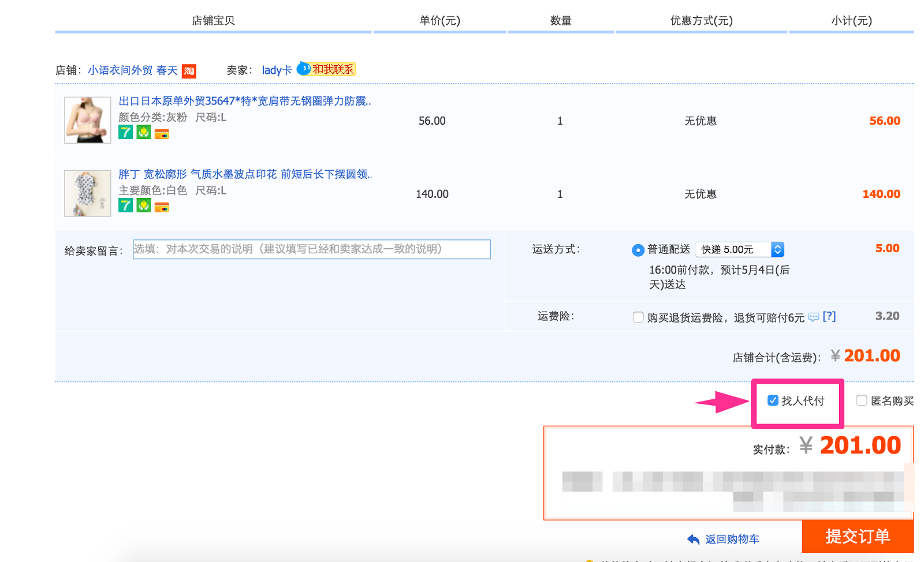Open the 快递 5.00元 shipping dropdown

(739, 249)
